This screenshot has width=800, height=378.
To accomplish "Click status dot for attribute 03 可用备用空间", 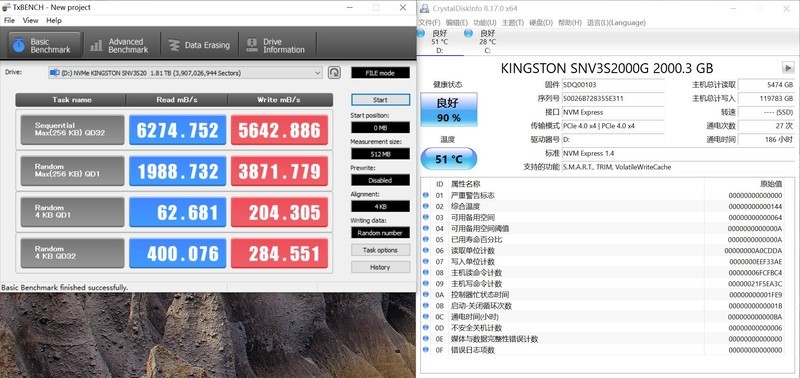I will pyautogui.click(x=426, y=217).
